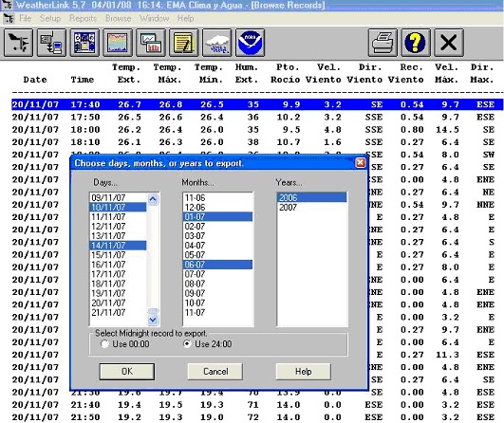The height and width of the screenshot is (423, 504).
Task: Open the Browse records notepad icon
Action: (x=184, y=43)
